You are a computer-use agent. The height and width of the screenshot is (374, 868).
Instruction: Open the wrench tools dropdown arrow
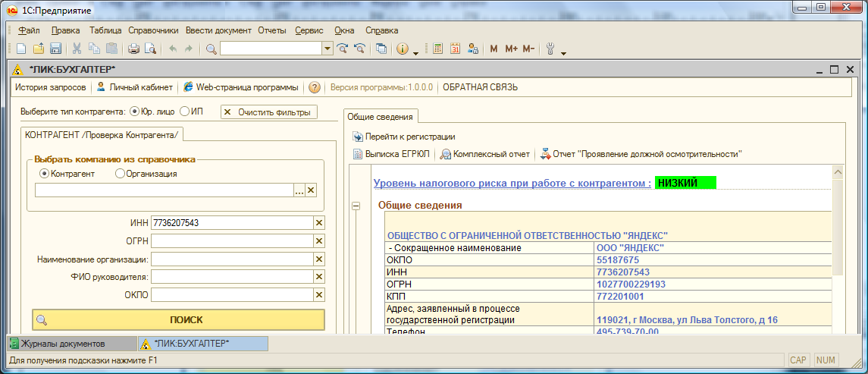point(563,52)
